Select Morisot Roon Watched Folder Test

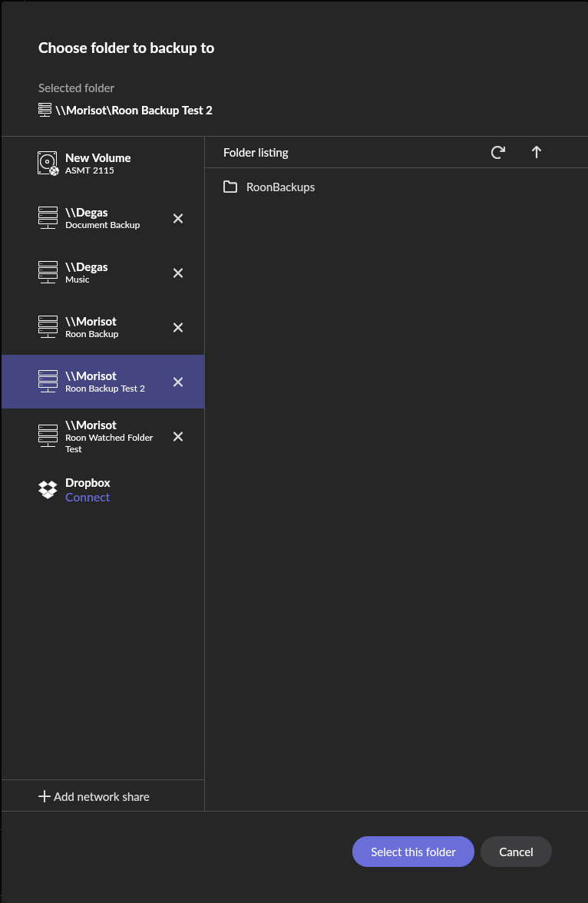click(103, 436)
